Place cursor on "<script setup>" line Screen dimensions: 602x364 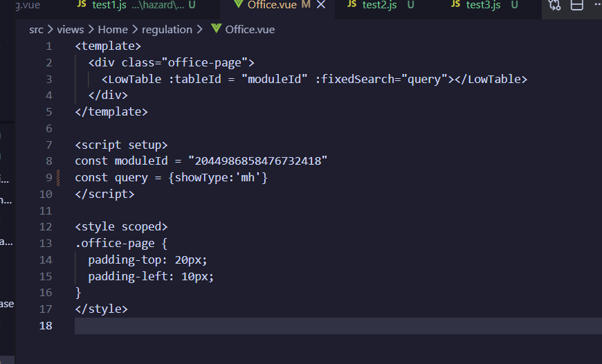[121, 145]
